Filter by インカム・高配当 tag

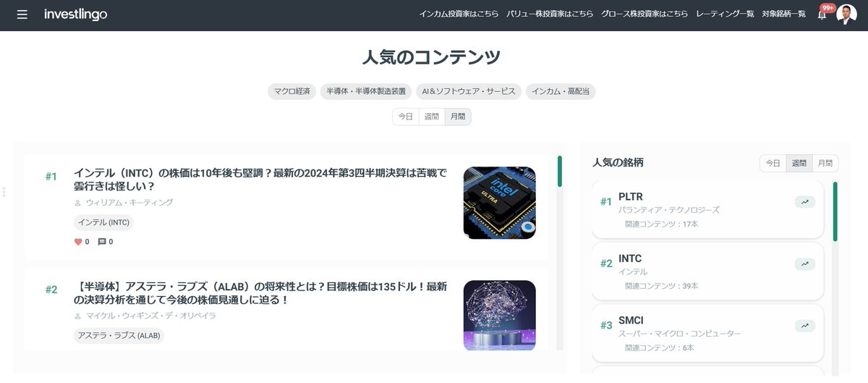click(561, 91)
